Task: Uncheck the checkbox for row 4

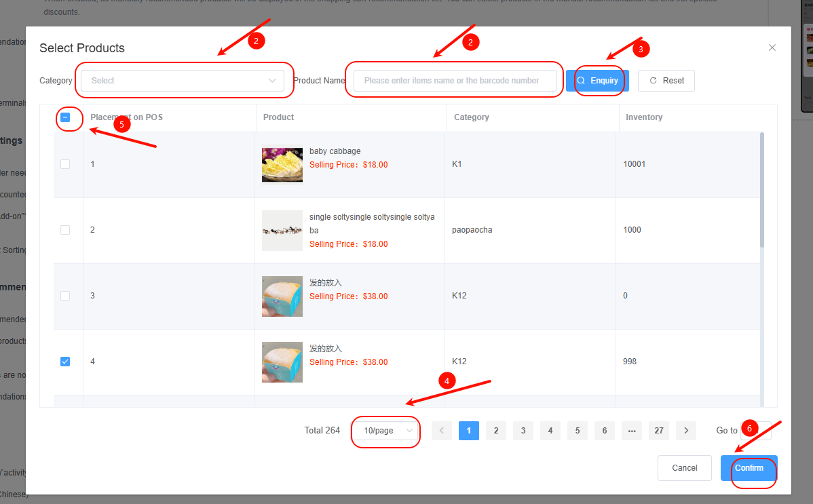Action: [x=65, y=362]
